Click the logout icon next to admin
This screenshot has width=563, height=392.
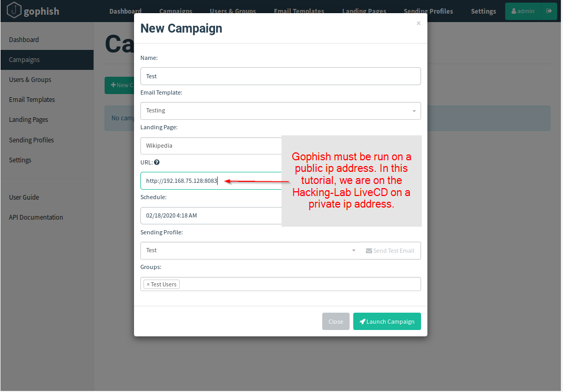549,11
